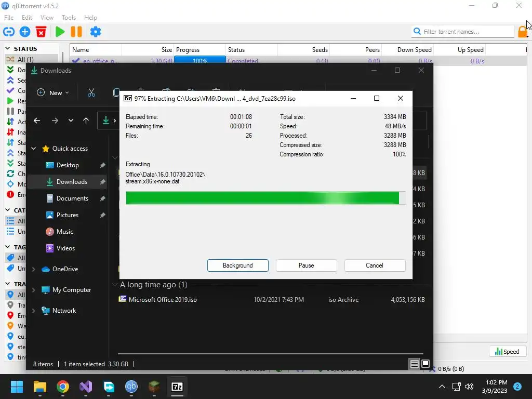Collapse the TAGS section in qBittorrent sidebar
This screenshot has height=399, width=532.
coord(8,247)
